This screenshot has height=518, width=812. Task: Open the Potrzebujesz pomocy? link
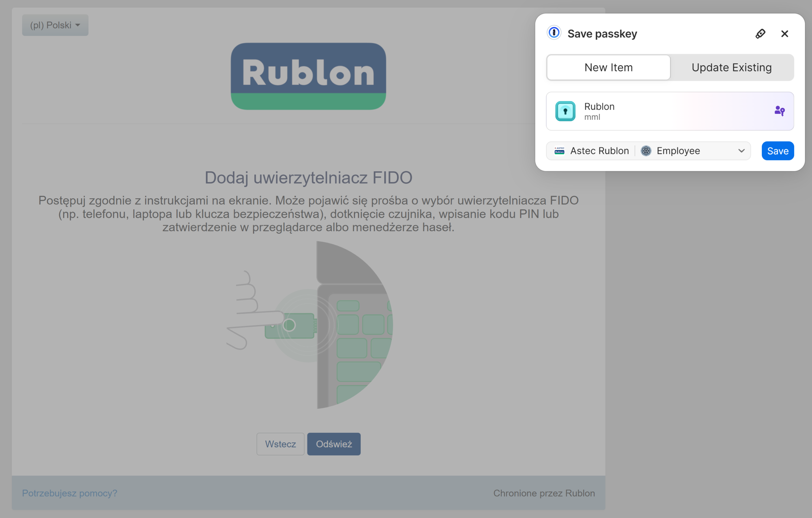pyautogui.click(x=69, y=493)
